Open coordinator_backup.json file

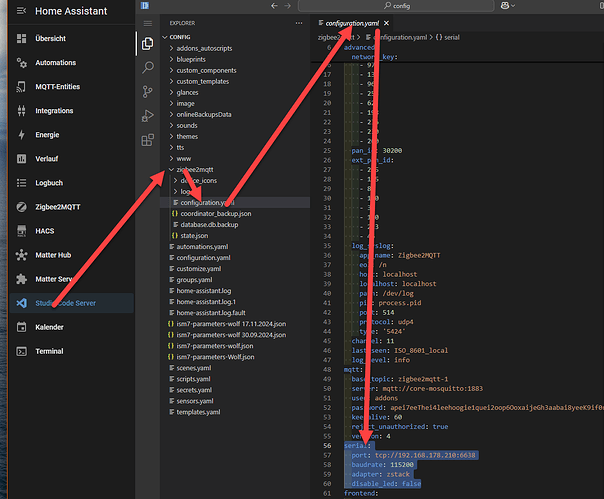(x=216, y=214)
